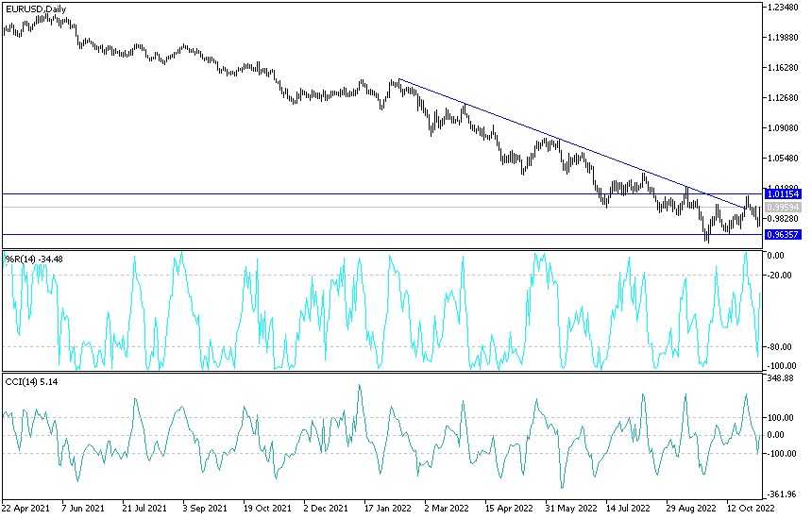Viewport: 812px width, 519px height.
Task: Click the 1.23480 price scale value
Action: click(783, 8)
